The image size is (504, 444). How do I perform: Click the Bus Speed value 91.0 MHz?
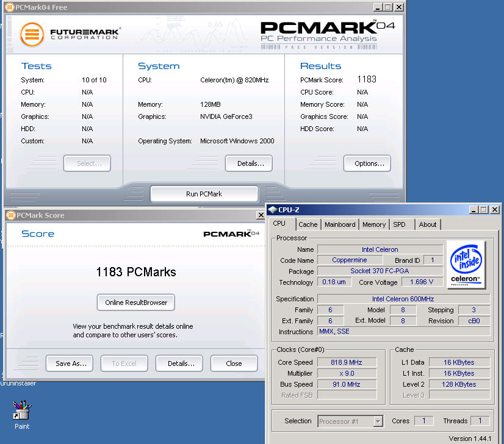347,384
